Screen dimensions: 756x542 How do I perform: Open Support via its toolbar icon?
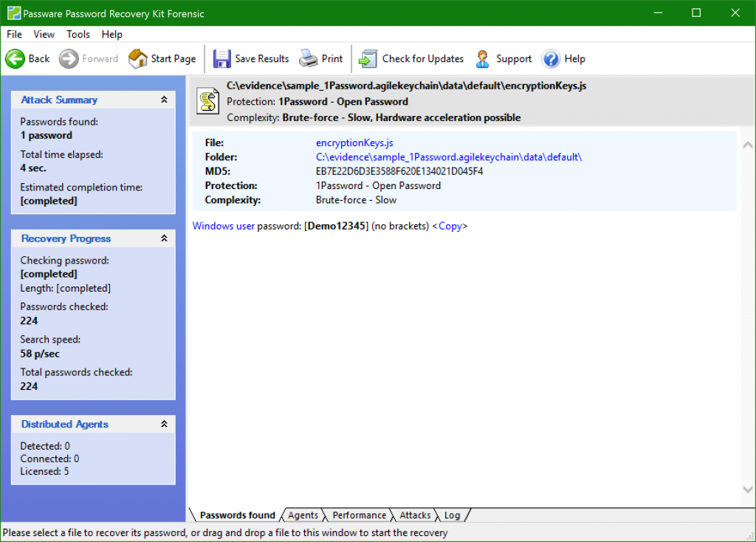pos(482,58)
